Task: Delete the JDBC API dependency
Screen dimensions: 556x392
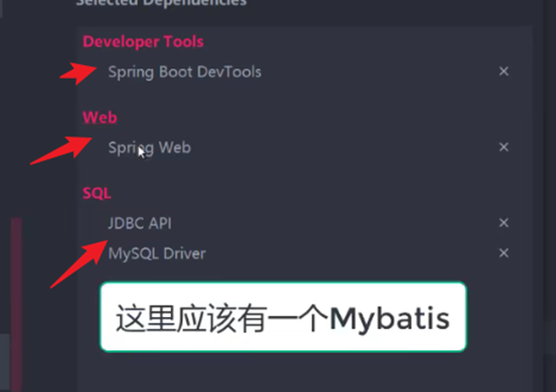Action: [x=504, y=223]
